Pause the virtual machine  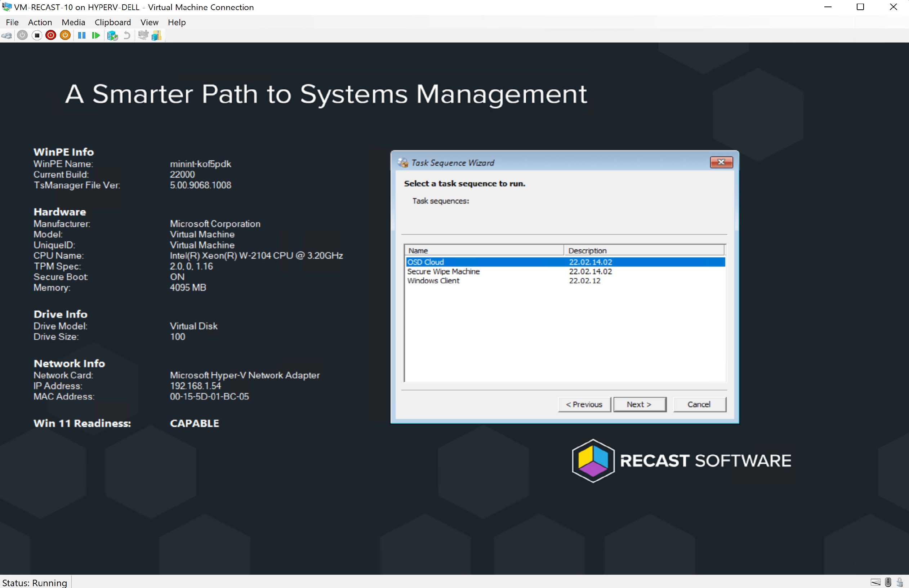81,36
